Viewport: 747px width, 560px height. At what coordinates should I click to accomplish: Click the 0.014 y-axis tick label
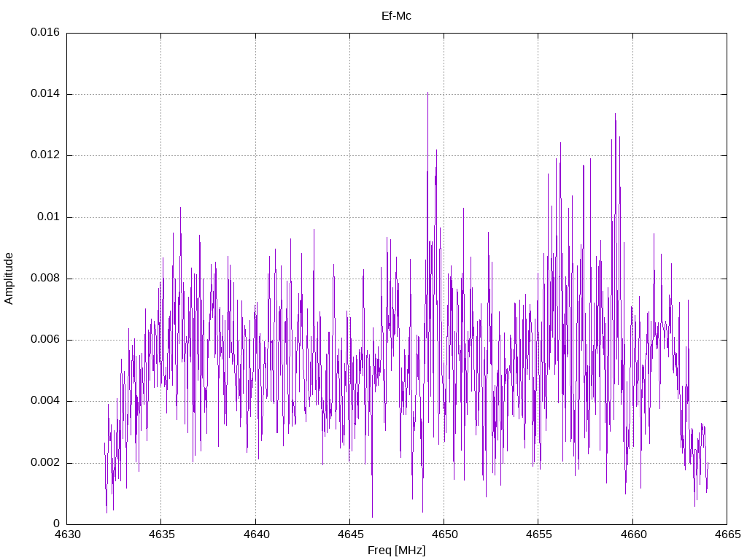tap(45, 94)
